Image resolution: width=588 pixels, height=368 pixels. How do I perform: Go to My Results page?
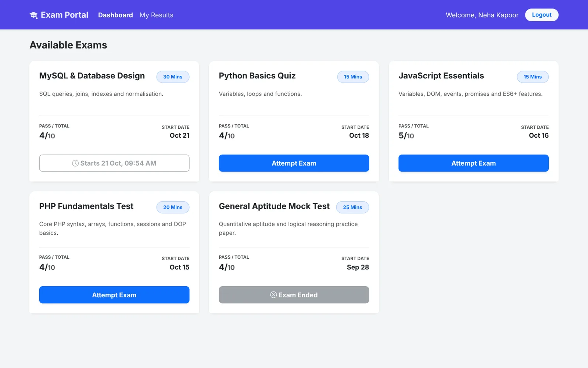tap(156, 15)
